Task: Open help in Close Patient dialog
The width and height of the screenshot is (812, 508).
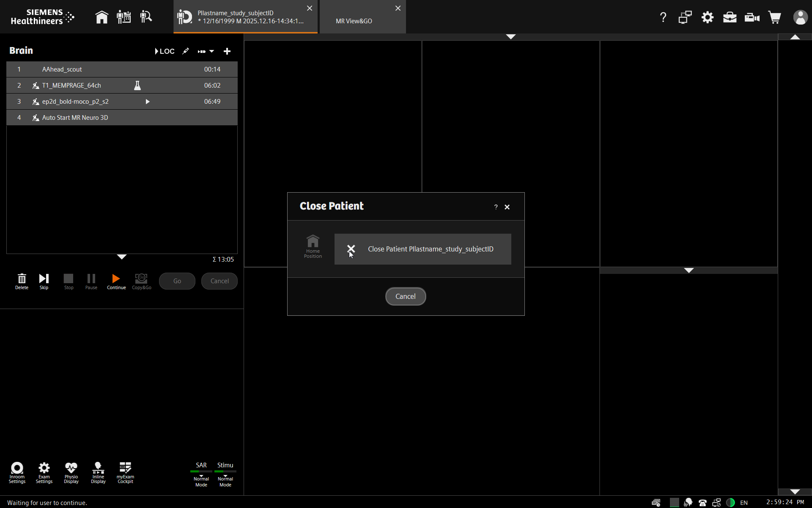Action: 496,207
